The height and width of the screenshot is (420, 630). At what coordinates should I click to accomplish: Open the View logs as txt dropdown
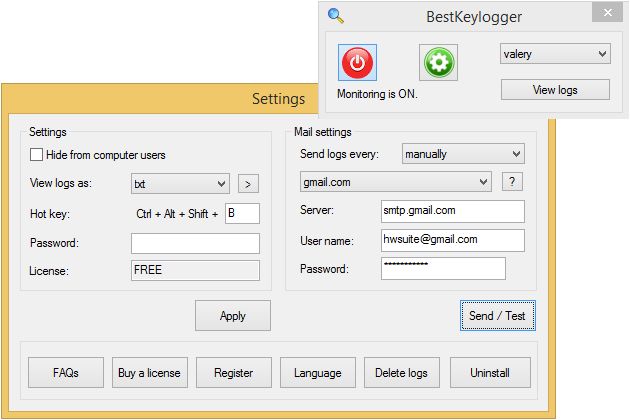(180, 184)
